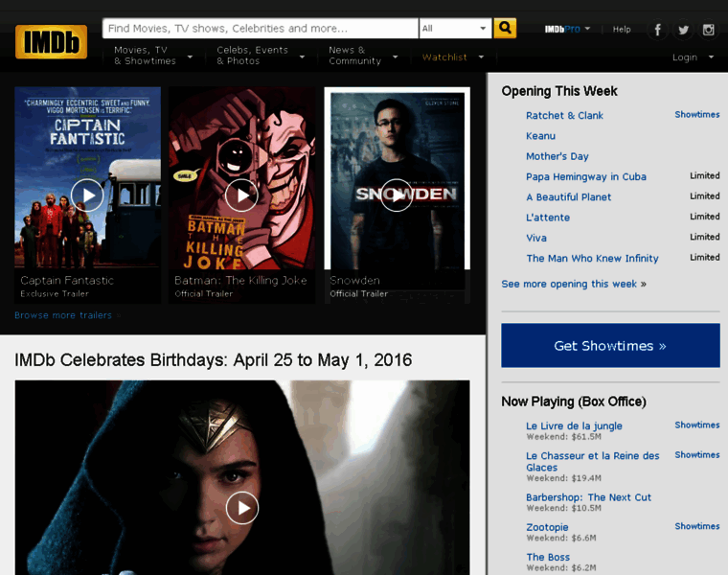Click the Help link

[x=622, y=30]
